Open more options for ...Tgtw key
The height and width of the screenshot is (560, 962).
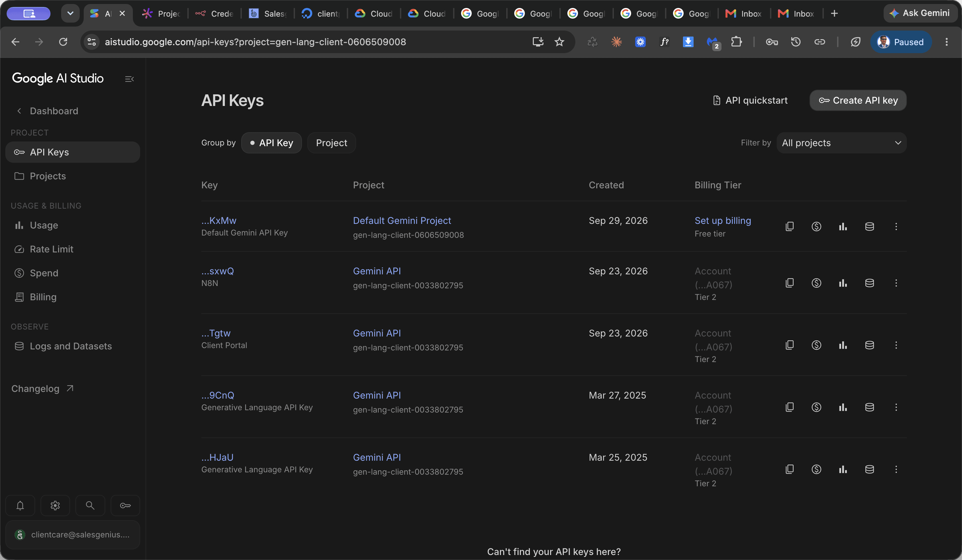(x=896, y=345)
